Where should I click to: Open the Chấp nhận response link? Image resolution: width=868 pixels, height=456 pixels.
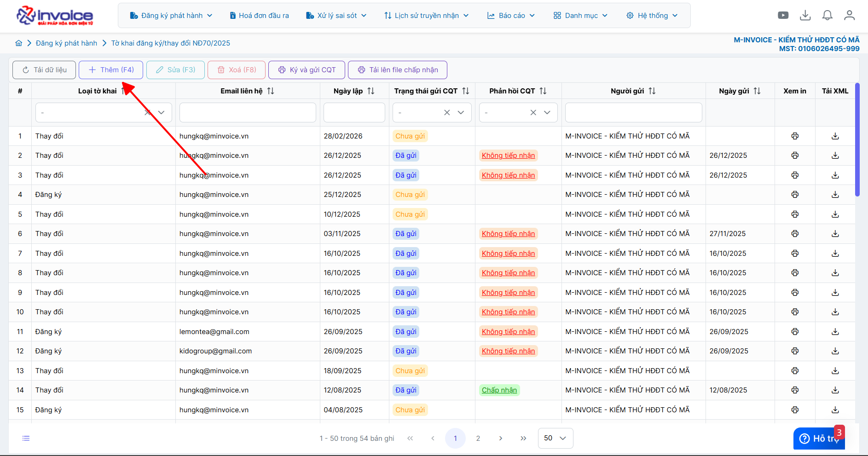point(499,390)
